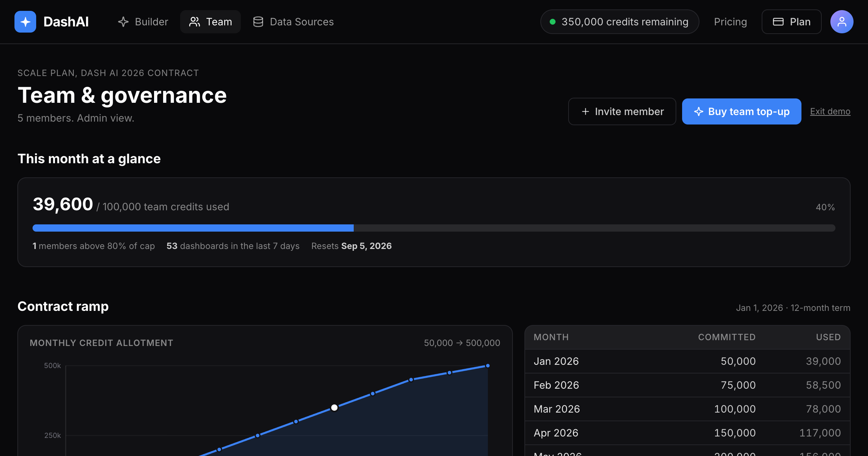Click the Feb 2026 committed value 75,000

click(x=738, y=385)
